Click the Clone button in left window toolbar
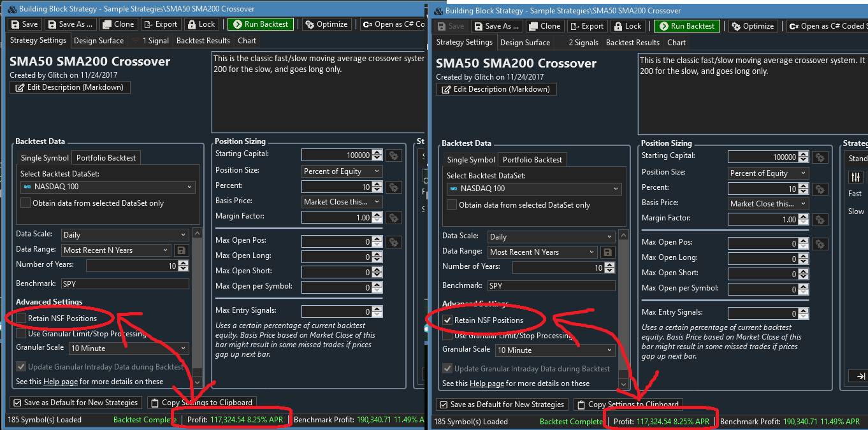Image resolution: width=868 pixels, height=430 pixels. (118, 24)
